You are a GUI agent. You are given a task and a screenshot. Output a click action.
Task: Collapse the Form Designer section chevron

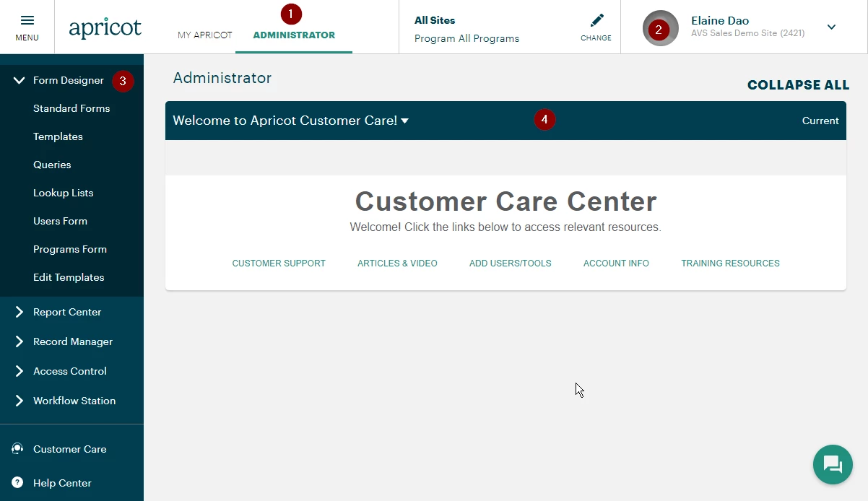[x=19, y=80]
